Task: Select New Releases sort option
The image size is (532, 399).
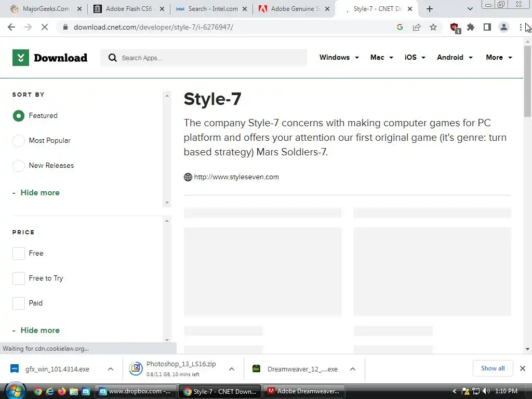Action: (x=19, y=166)
